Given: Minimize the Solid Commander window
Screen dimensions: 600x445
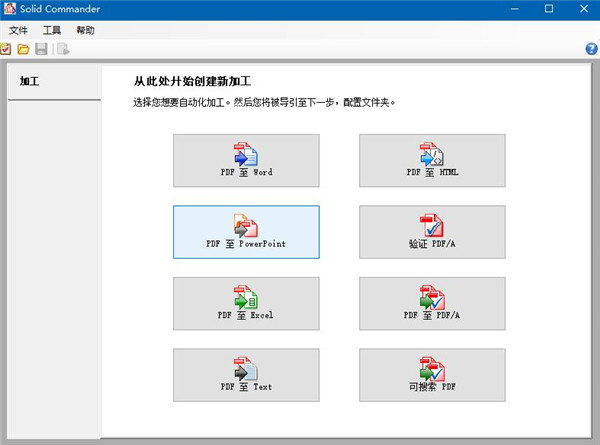Looking at the screenshot, I should (514, 9).
